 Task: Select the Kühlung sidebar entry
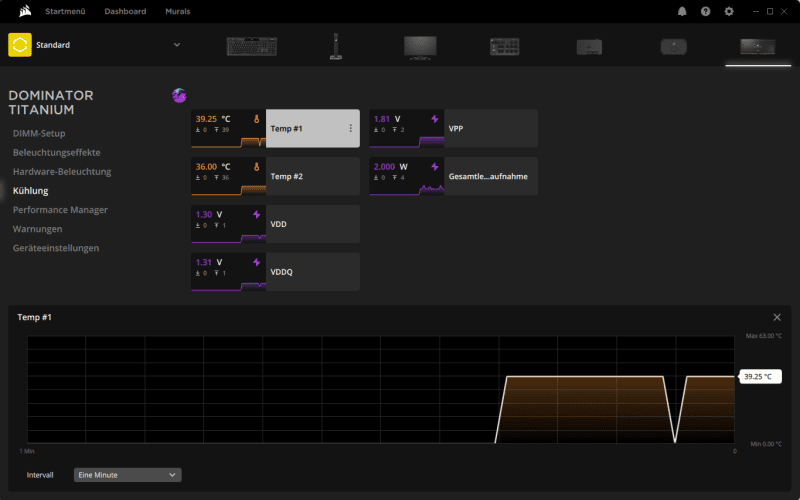[x=31, y=191]
